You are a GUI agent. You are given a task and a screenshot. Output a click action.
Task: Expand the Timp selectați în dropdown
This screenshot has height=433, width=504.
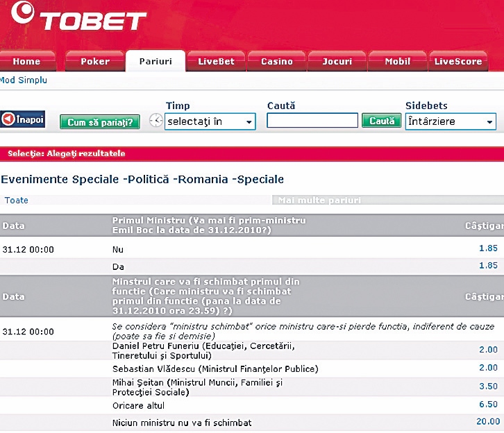210,121
